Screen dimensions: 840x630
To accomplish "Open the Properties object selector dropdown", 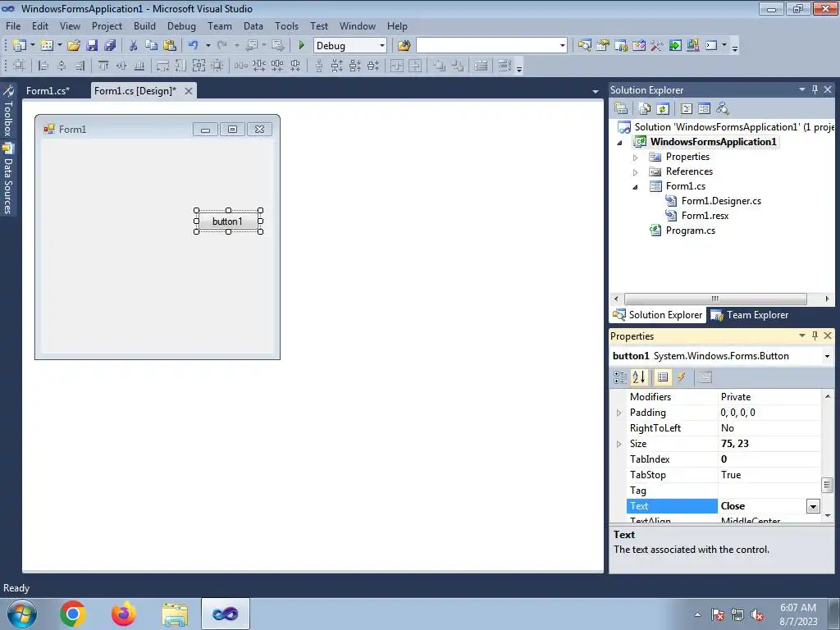I will [x=827, y=356].
